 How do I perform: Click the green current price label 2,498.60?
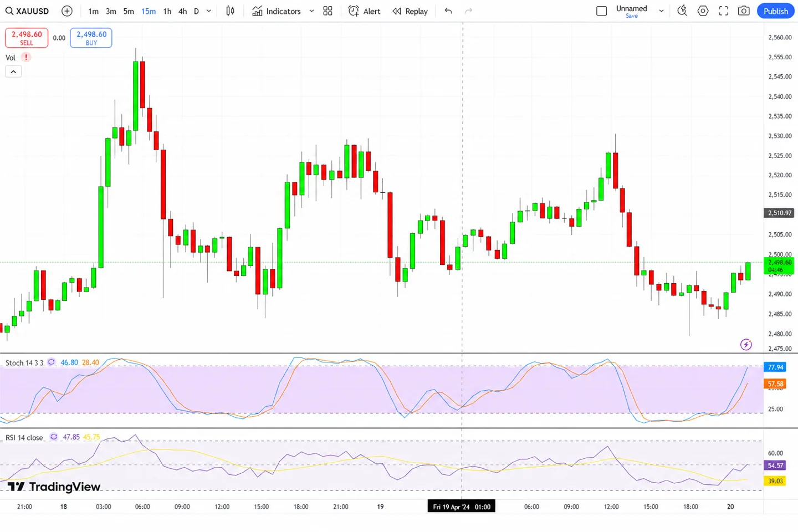(779, 265)
